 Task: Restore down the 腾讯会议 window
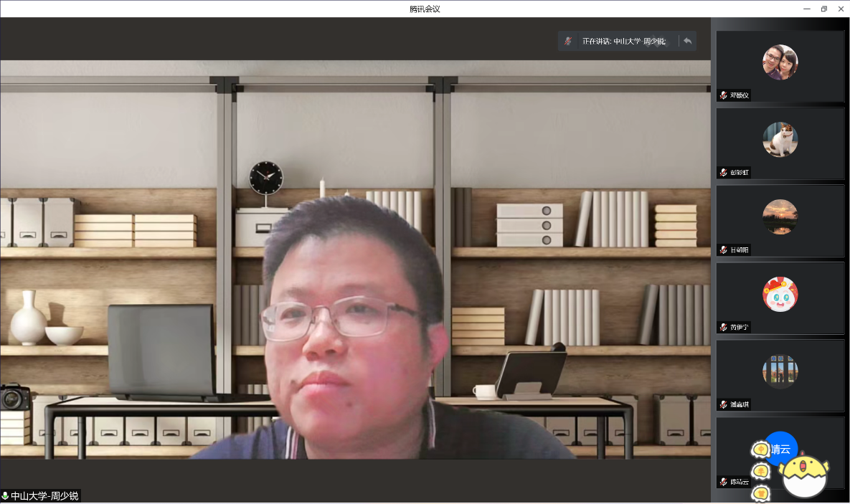click(823, 9)
